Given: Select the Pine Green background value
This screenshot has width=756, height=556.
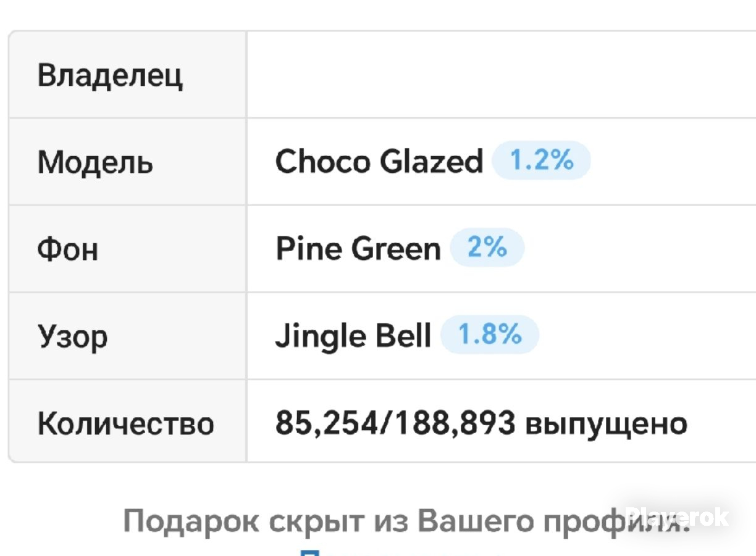Looking at the screenshot, I should [x=358, y=249].
